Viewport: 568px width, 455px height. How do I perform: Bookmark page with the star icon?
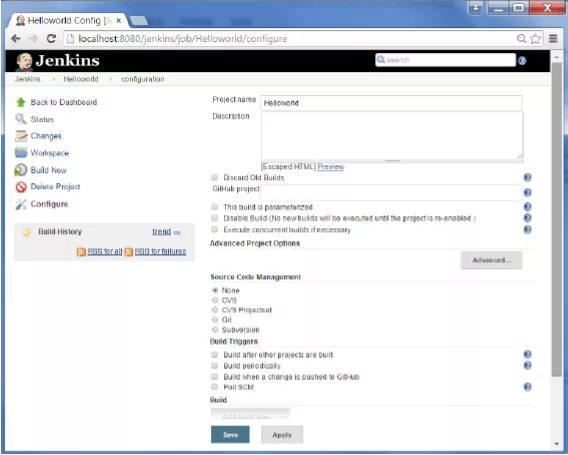point(535,38)
